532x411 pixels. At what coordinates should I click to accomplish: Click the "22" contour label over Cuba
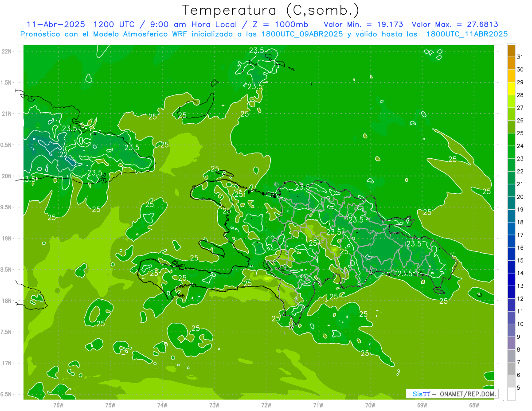63,155
